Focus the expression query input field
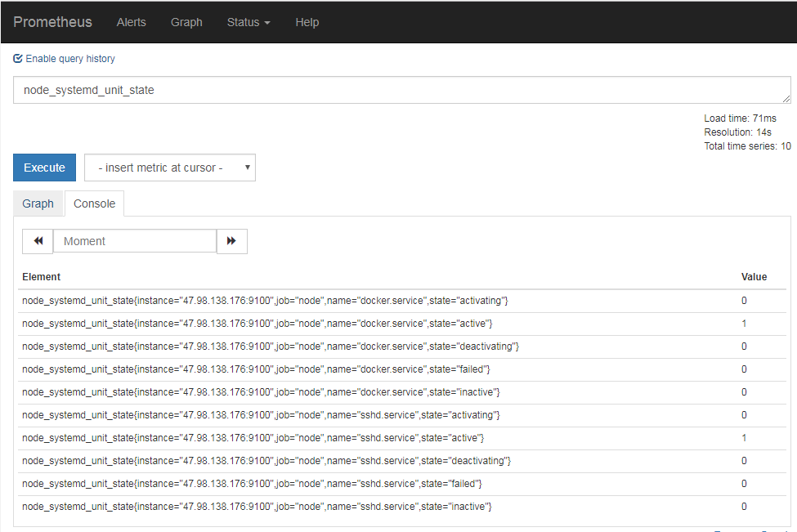The width and height of the screenshot is (797, 532). pyautogui.click(x=401, y=90)
